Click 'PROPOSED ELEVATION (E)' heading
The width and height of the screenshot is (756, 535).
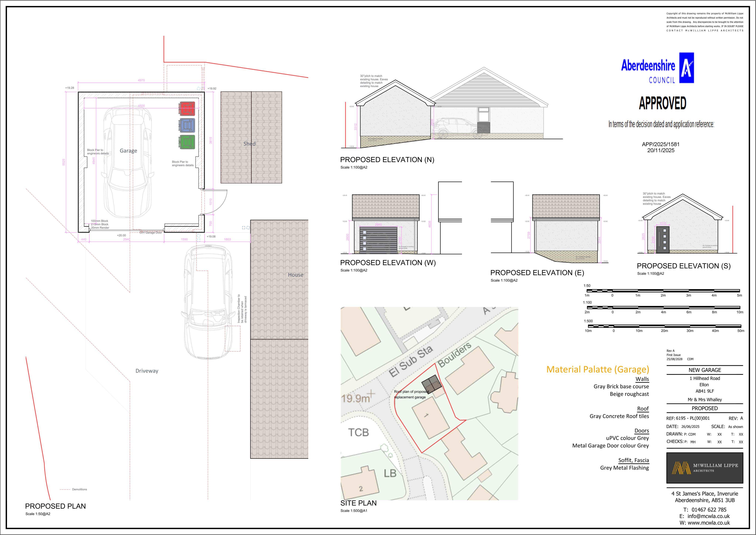pyautogui.click(x=537, y=273)
